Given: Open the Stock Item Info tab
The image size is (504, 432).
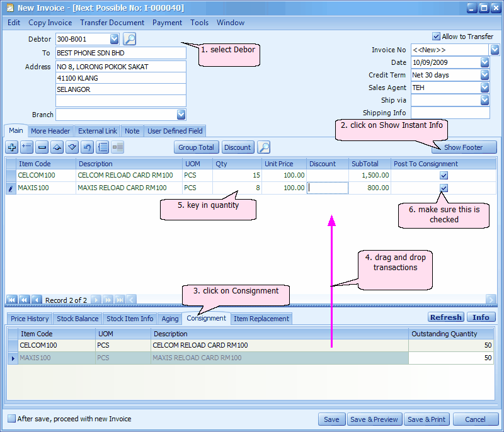Looking at the screenshot, I should (130, 319).
